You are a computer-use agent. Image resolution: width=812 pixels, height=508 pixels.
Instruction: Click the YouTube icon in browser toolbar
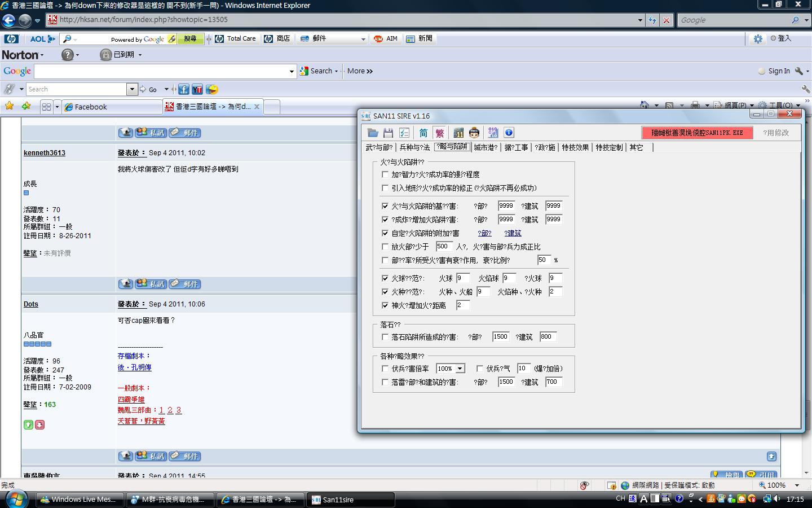click(197, 89)
